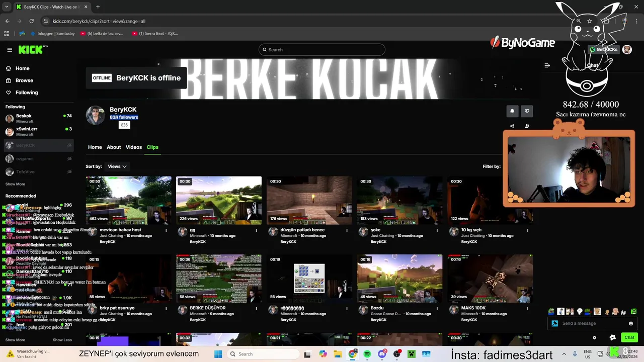This screenshot has height=362, width=644.
Task: Select the Clips channel tab
Action: pyautogui.click(x=152, y=147)
